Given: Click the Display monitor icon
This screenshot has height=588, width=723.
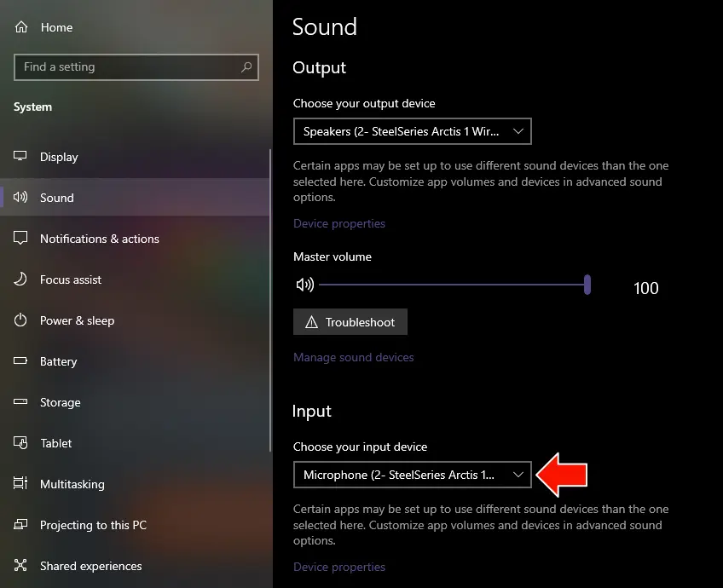Looking at the screenshot, I should coord(20,157).
